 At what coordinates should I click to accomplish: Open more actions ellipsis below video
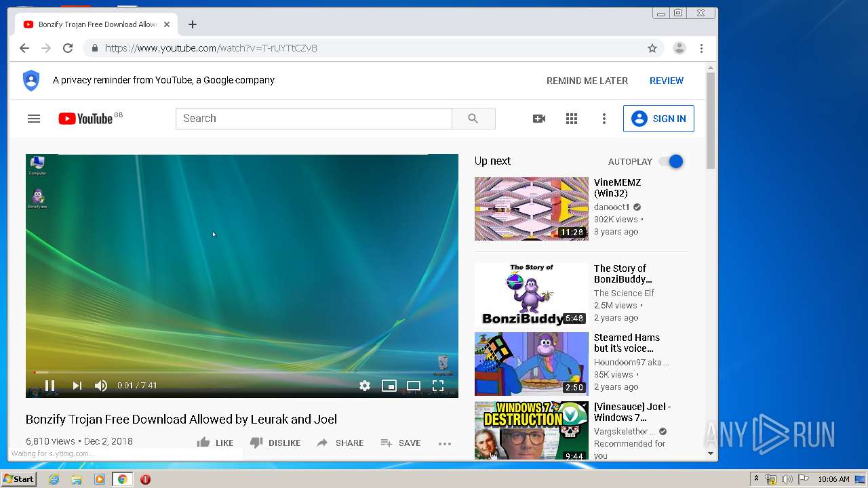pyautogui.click(x=445, y=444)
